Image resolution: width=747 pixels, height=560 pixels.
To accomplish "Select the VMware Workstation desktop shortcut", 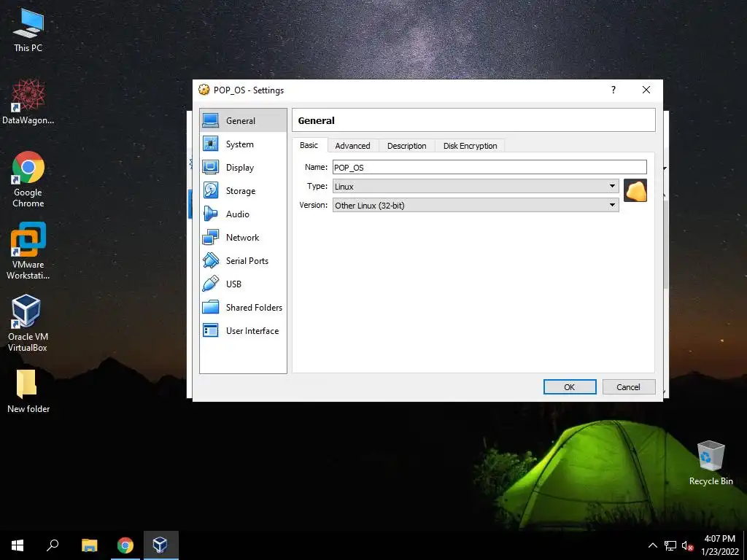I will tap(28, 251).
